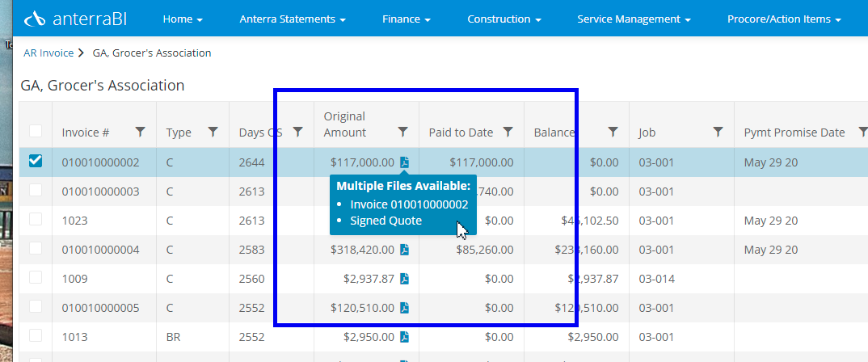Click the anterraBI logo
This screenshot has width=868, height=362.
click(x=75, y=19)
